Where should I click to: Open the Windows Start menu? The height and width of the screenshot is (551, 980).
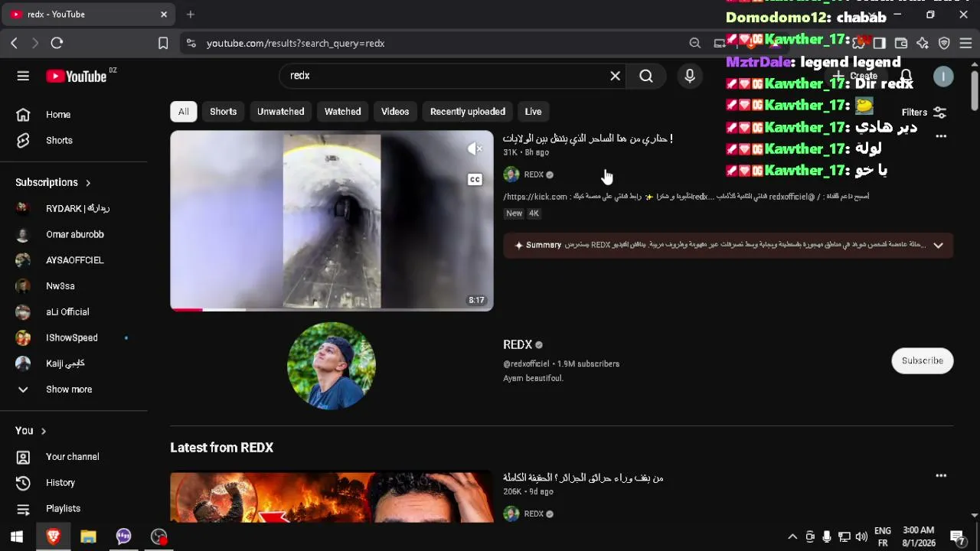pos(17,536)
